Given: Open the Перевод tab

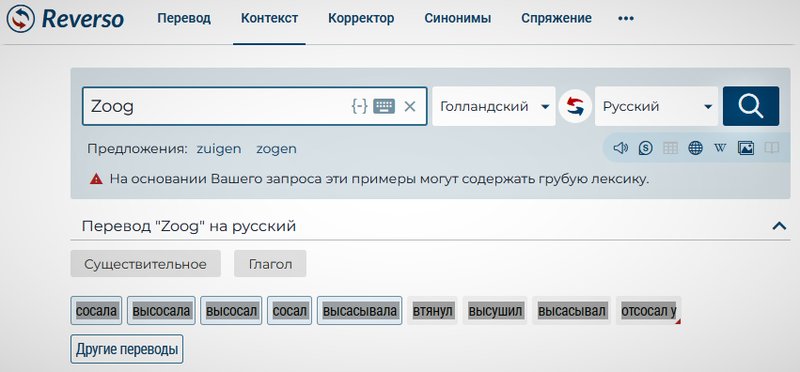Looking at the screenshot, I should coord(184,18).
